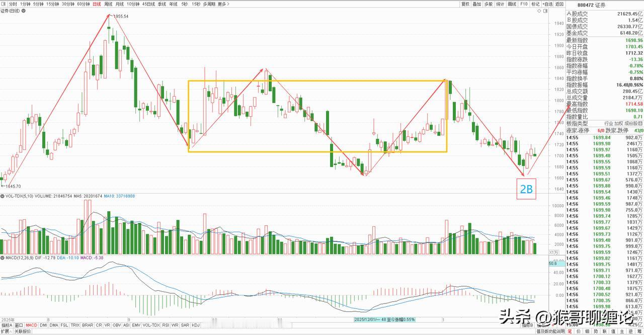The width and height of the screenshot is (644, 335).
Task: Open the 统计 statistics tool
Action: pyautogui.click(x=500, y=4)
